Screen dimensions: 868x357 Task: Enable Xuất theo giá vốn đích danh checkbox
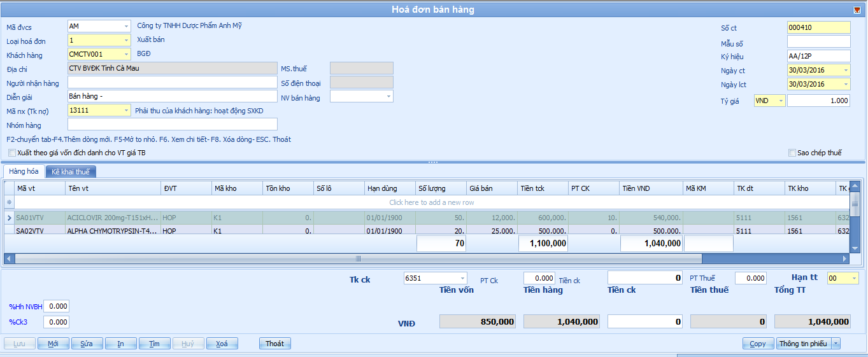click(x=12, y=153)
